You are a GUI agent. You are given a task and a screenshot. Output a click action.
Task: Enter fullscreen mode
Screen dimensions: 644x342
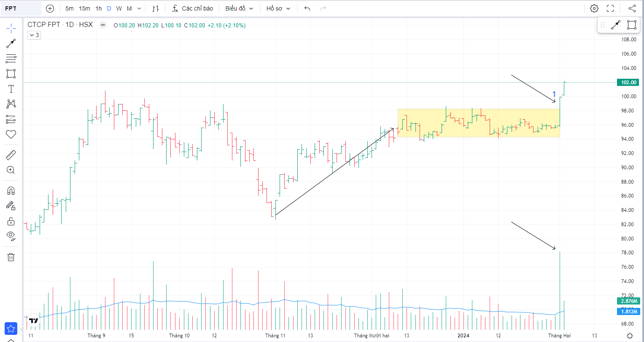pyautogui.click(x=610, y=8)
